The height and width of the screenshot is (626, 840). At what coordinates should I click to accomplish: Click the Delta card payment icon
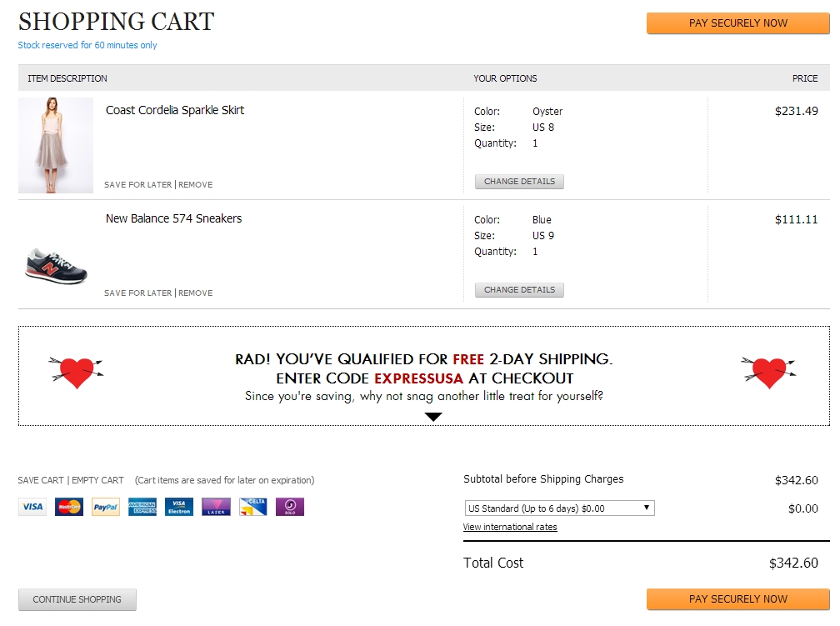pyautogui.click(x=252, y=507)
